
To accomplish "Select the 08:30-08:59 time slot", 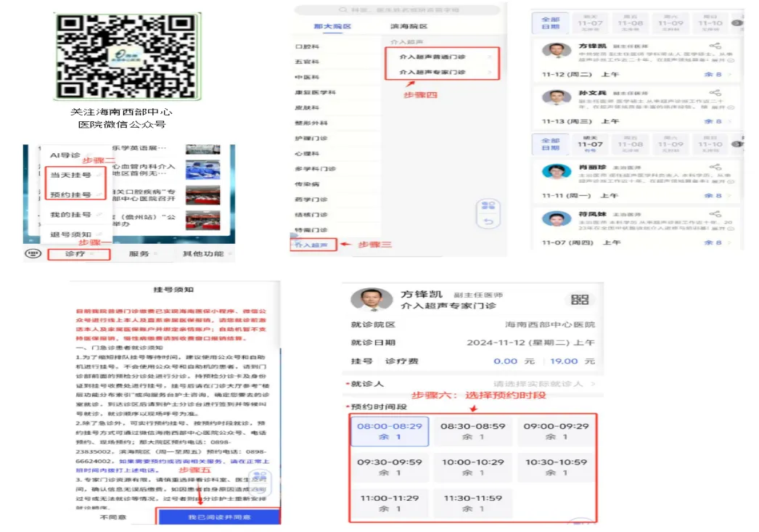I will click(x=473, y=431).
